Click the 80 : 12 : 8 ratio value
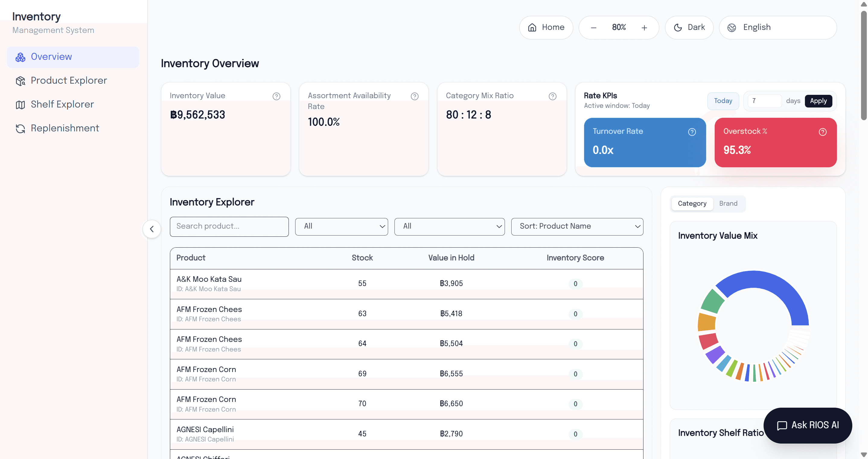868x459 pixels. pyautogui.click(x=468, y=115)
